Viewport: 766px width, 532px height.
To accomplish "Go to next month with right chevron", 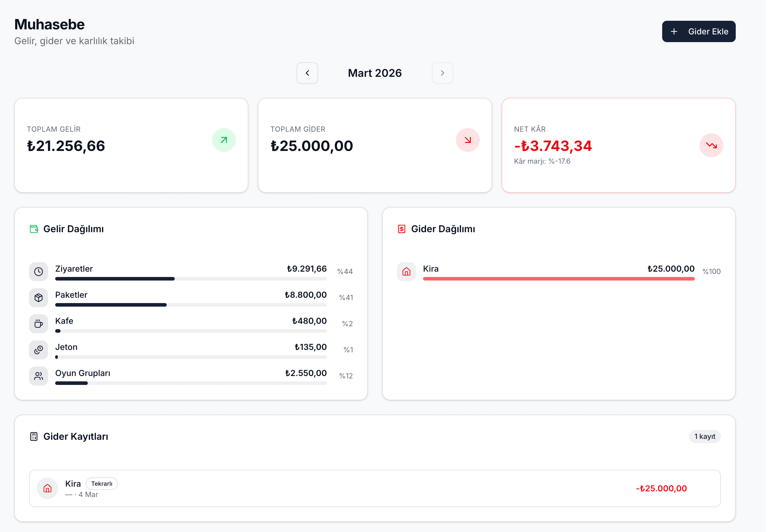I will click(442, 73).
